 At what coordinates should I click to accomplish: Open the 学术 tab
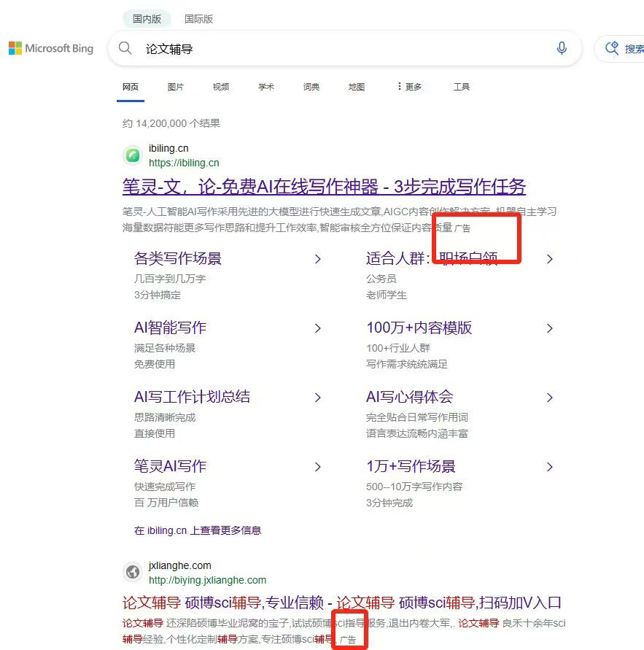click(266, 87)
